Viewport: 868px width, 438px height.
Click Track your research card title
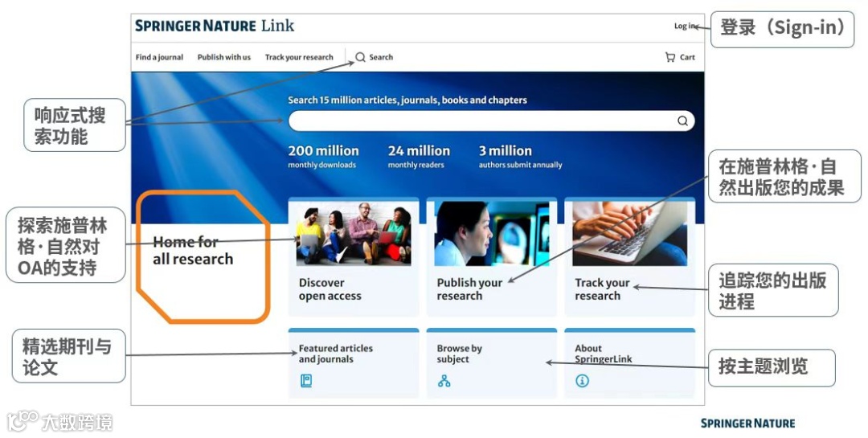(602, 289)
